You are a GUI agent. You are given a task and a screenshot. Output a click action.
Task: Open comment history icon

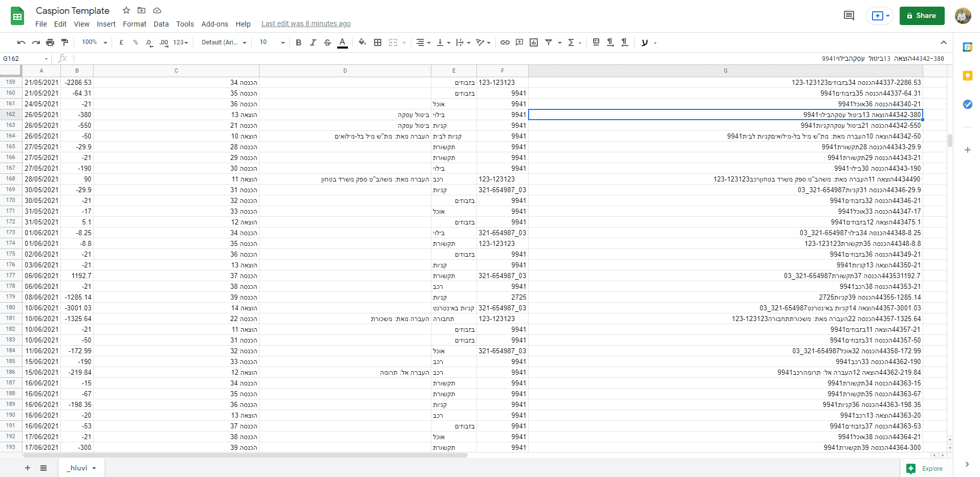coord(849,16)
